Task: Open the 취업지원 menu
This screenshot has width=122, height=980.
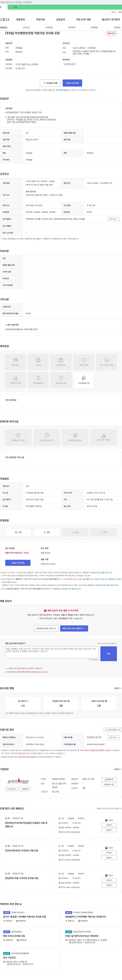Action: coord(40,19)
